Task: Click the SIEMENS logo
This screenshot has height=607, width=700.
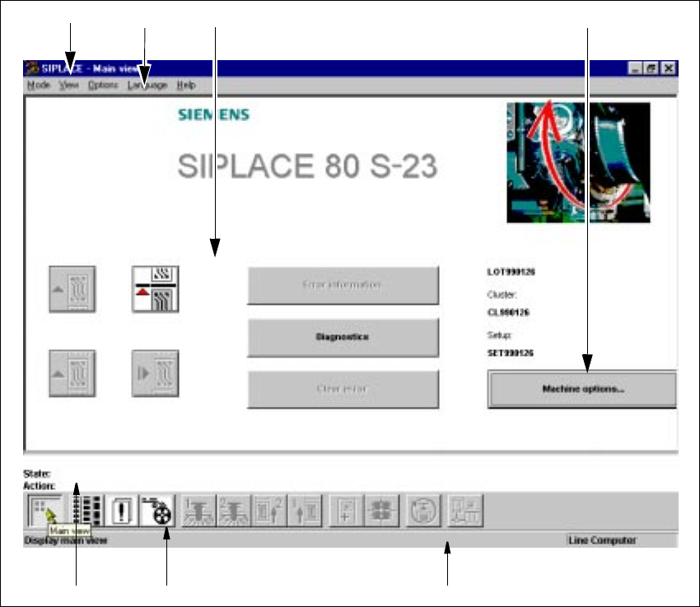Action: pyautogui.click(x=214, y=114)
